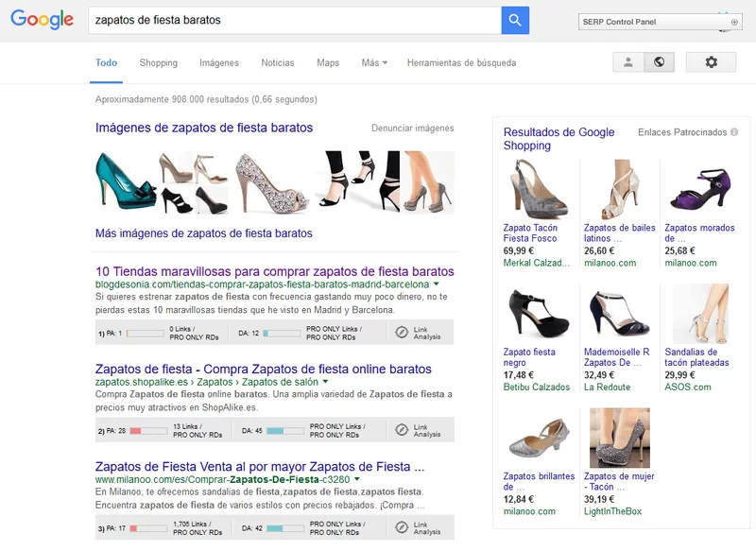Screen dimensions: 756x551
Task: Click Zapatos brillantes silver shoe image
Action: pos(539,439)
